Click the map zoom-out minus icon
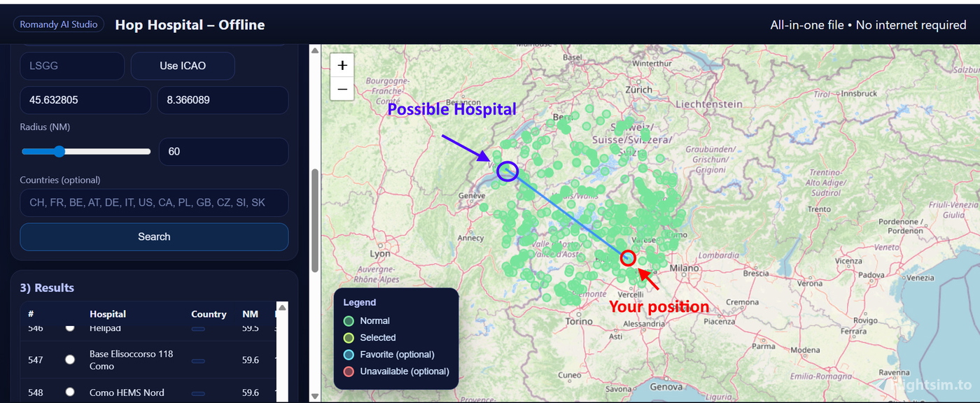The width and height of the screenshot is (980, 403). coord(342,89)
